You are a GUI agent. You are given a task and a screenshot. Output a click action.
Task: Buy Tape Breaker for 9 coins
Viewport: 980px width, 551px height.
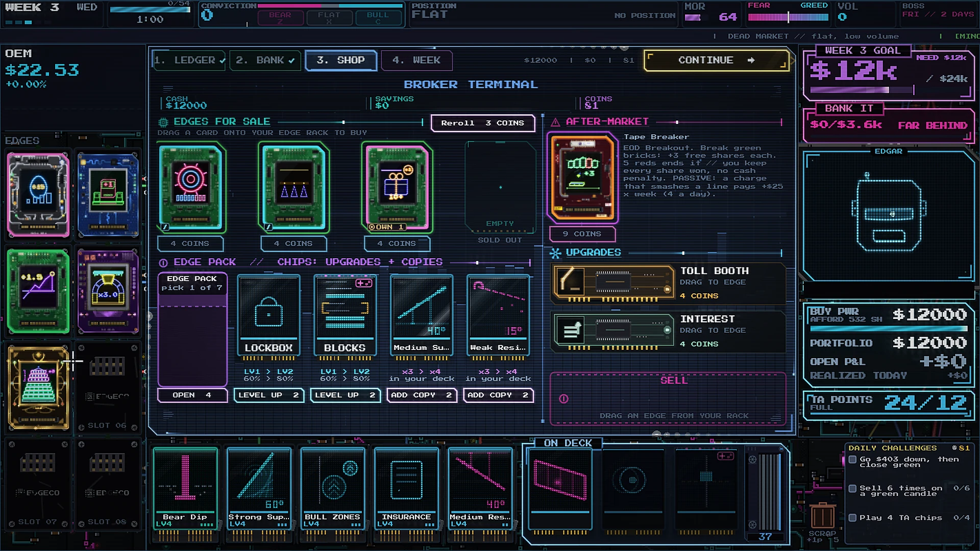click(x=582, y=234)
